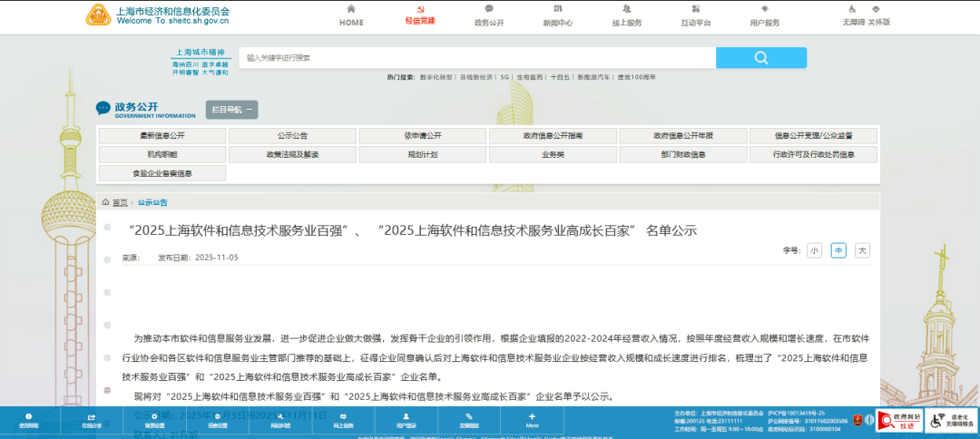This screenshot has height=439, width=980.
Task: Set font size to 大
Action: click(x=862, y=250)
